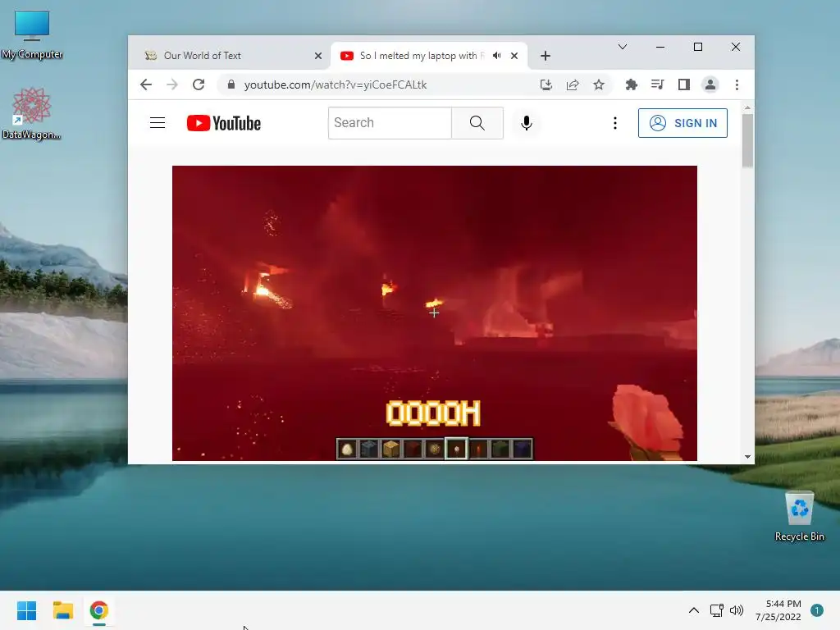
Task: Click the SIGN IN button
Action: click(682, 123)
